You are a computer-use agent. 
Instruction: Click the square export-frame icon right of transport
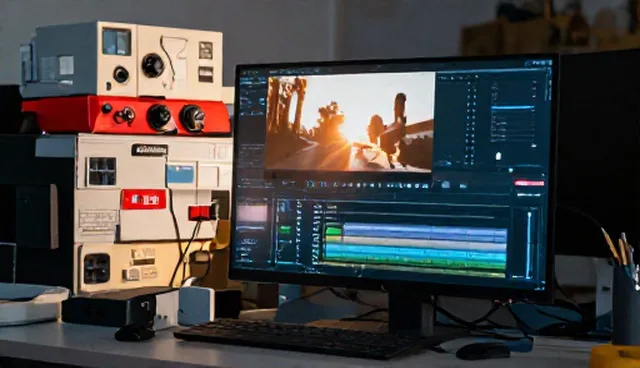(446, 185)
